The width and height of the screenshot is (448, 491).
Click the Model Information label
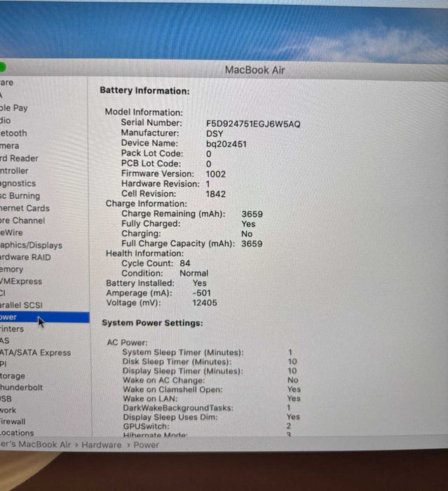144,112
